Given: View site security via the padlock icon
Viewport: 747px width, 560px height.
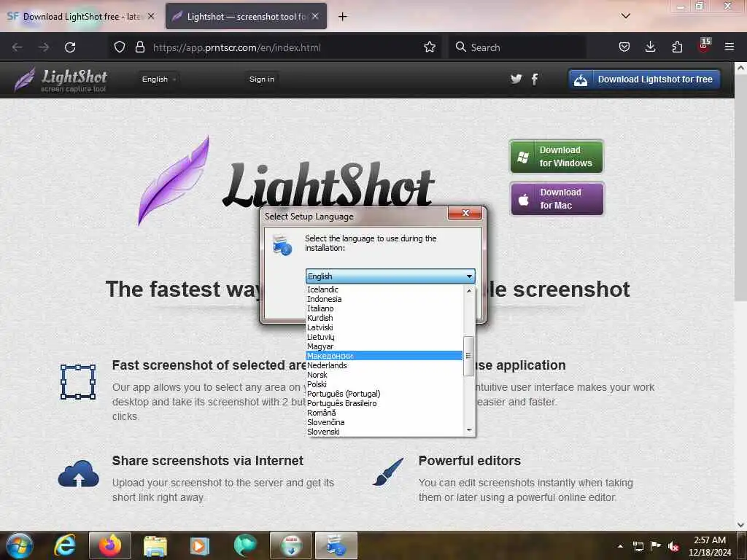Looking at the screenshot, I should pyautogui.click(x=139, y=47).
